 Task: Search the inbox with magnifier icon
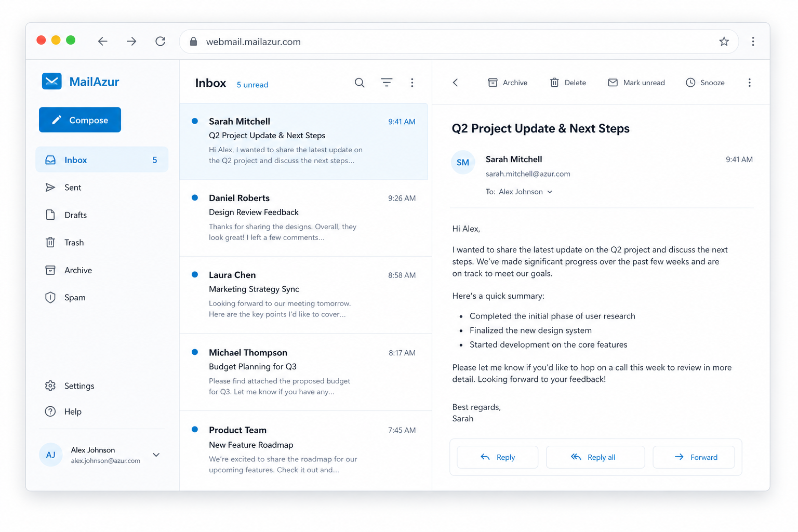pos(360,83)
